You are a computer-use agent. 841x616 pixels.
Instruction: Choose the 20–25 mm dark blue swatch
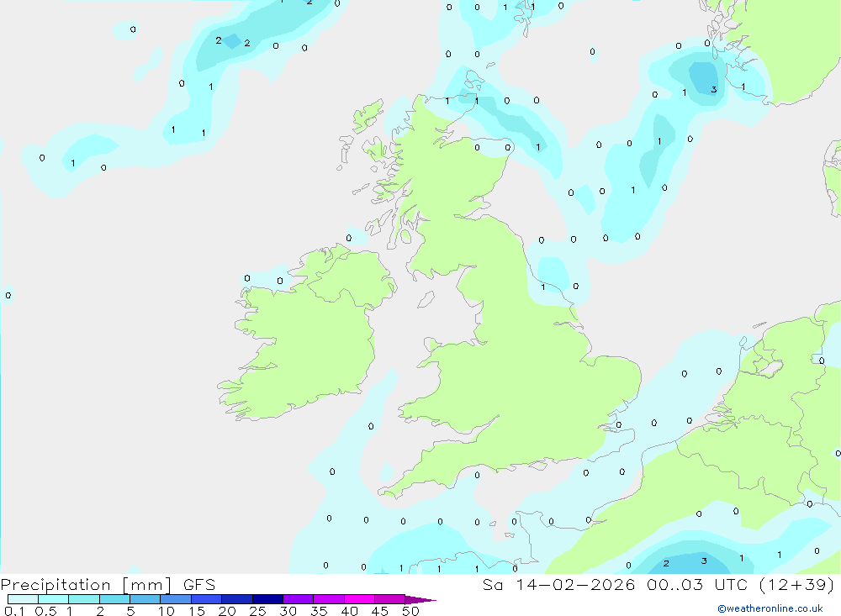[237, 599]
